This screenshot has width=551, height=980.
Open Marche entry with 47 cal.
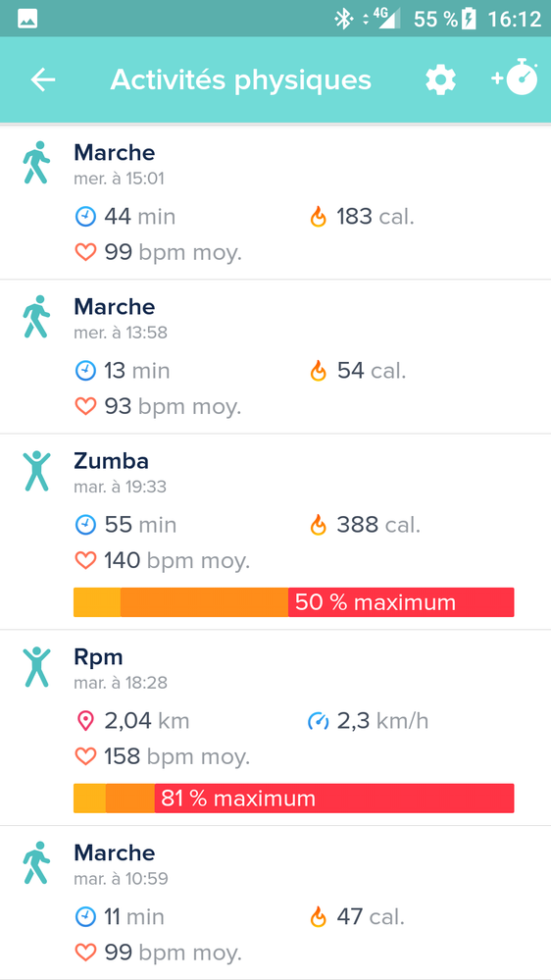point(275,903)
